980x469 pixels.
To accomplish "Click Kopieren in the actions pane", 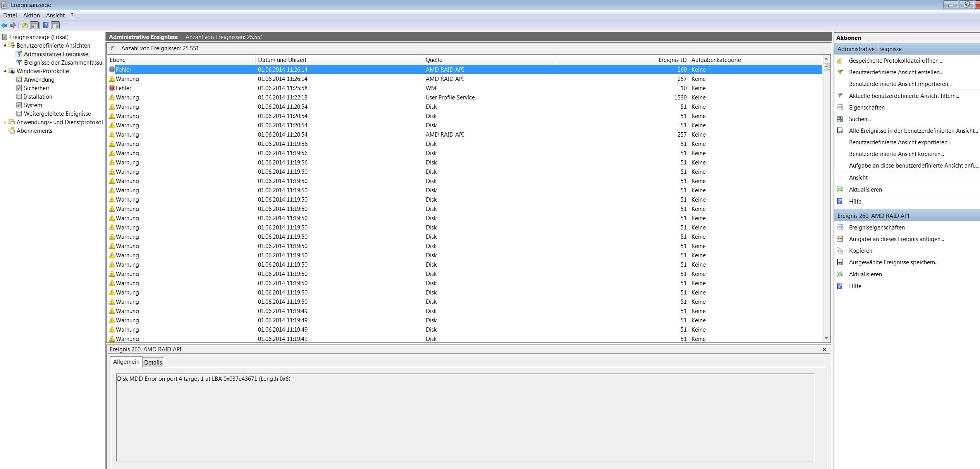I will pos(860,251).
